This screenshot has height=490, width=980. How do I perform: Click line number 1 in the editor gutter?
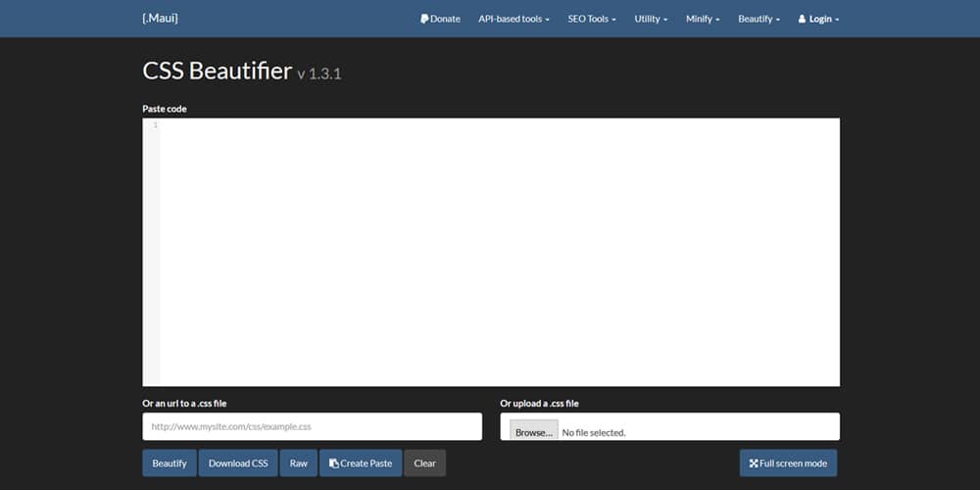pyautogui.click(x=155, y=125)
